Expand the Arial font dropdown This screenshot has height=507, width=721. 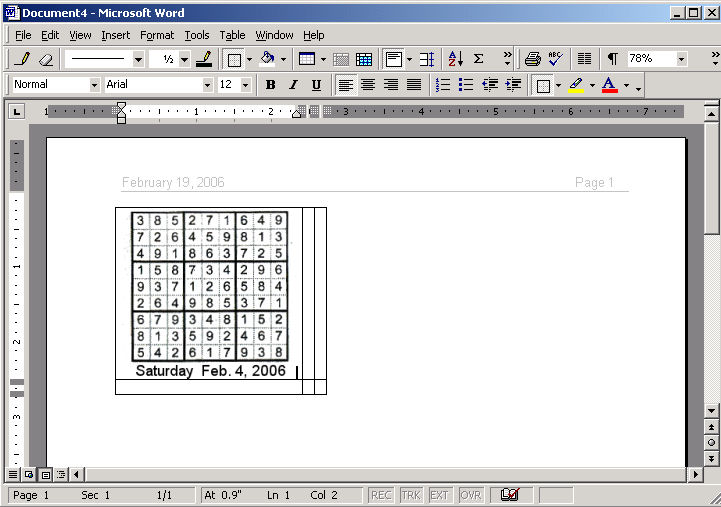pos(206,85)
